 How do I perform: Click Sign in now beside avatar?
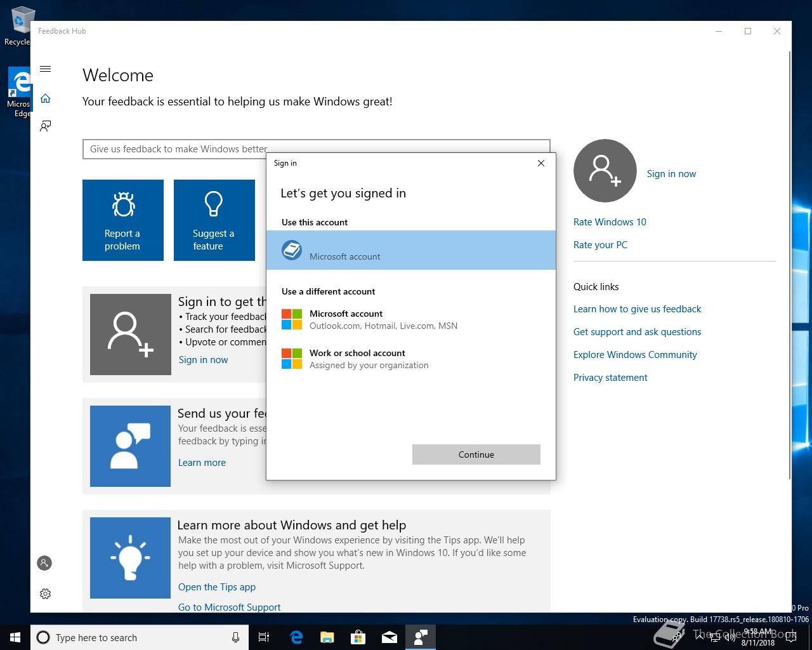point(671,174)
